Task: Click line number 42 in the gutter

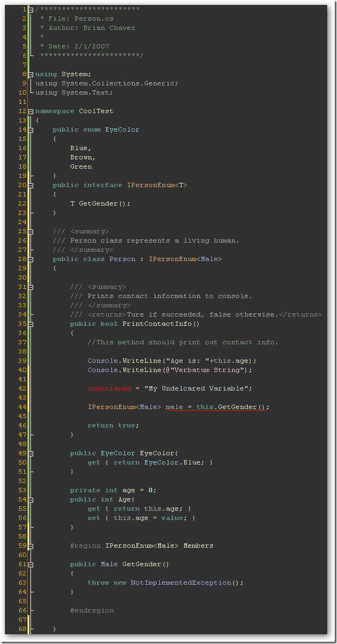Action: 22,388
